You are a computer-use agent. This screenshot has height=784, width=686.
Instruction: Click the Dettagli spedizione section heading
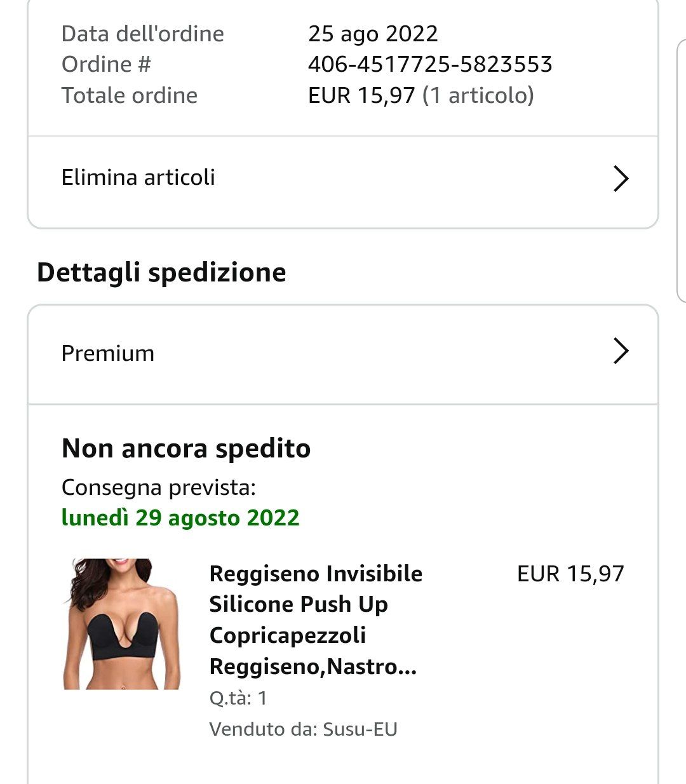pos(161,273)
